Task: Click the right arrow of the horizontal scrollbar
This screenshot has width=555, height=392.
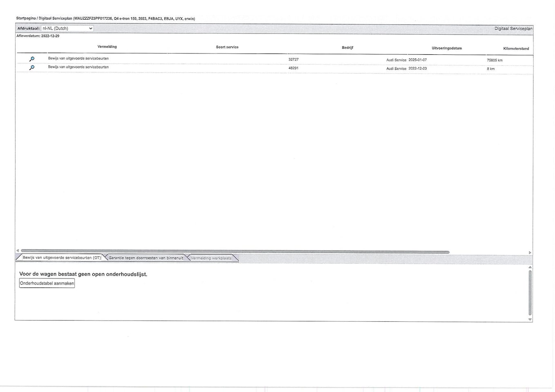Action: [530, 253]
